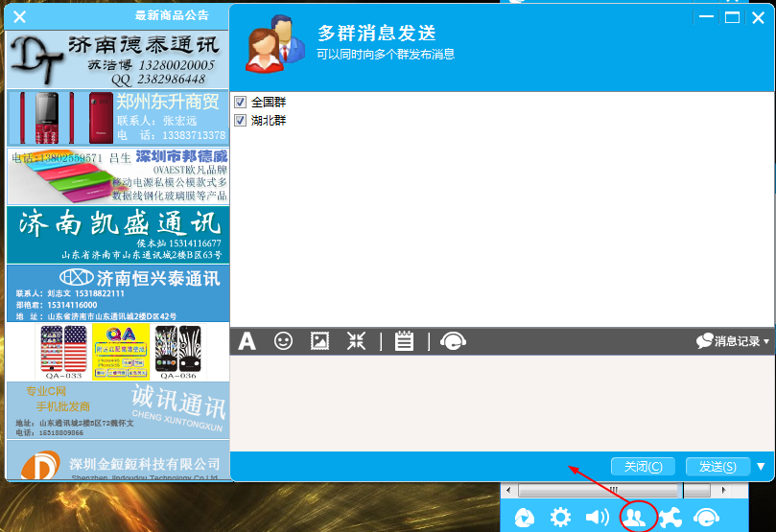This screenshot has height=532, width=776.
Task: Click the 多群消息发送 avatar icon
Action: (275, 44)
